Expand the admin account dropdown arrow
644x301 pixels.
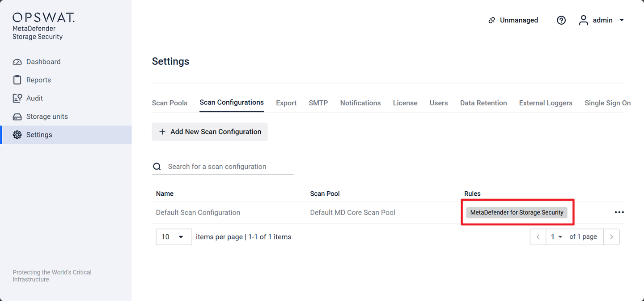pos(621,20)
